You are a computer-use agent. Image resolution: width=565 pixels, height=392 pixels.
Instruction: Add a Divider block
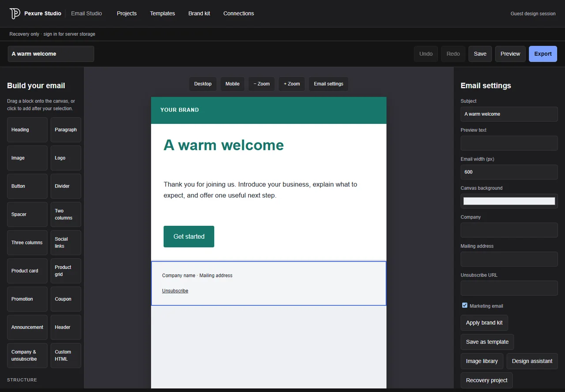pos(66,186)
